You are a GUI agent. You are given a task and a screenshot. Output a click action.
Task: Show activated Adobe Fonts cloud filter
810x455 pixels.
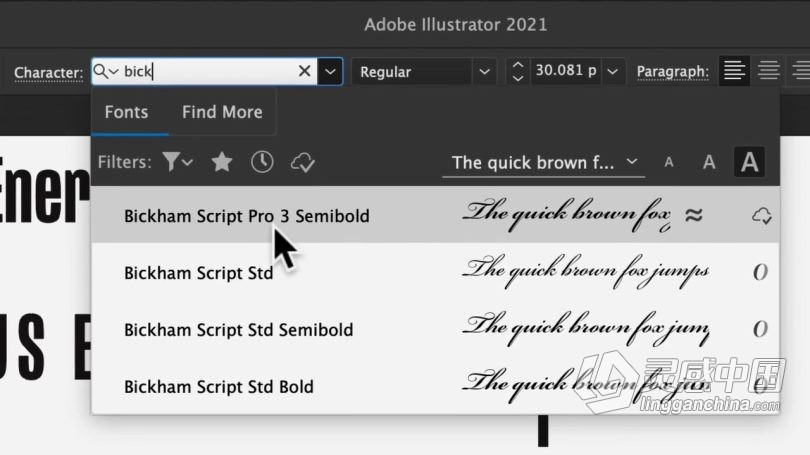[x=303, y=163]
